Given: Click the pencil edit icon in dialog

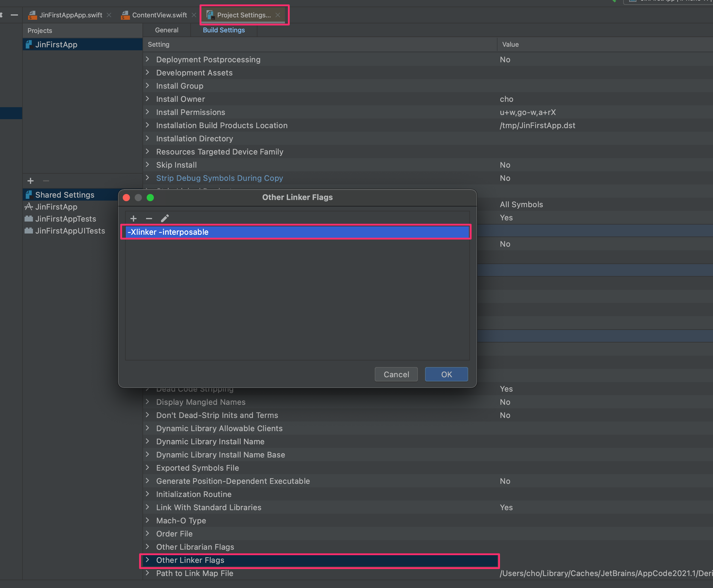Looking at the screenshot, I should pos(165,219).
